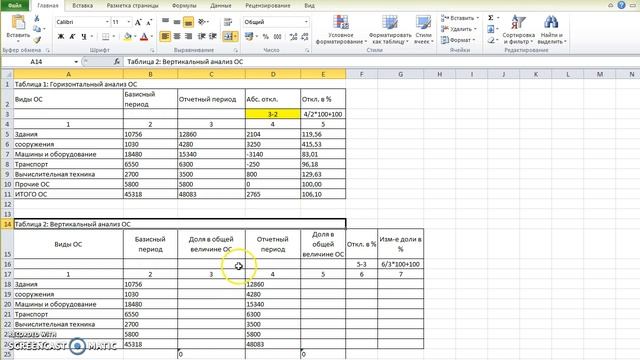Switch to Разметка страницы tab
Screen dimensions: 640x360
coord(132,6)
